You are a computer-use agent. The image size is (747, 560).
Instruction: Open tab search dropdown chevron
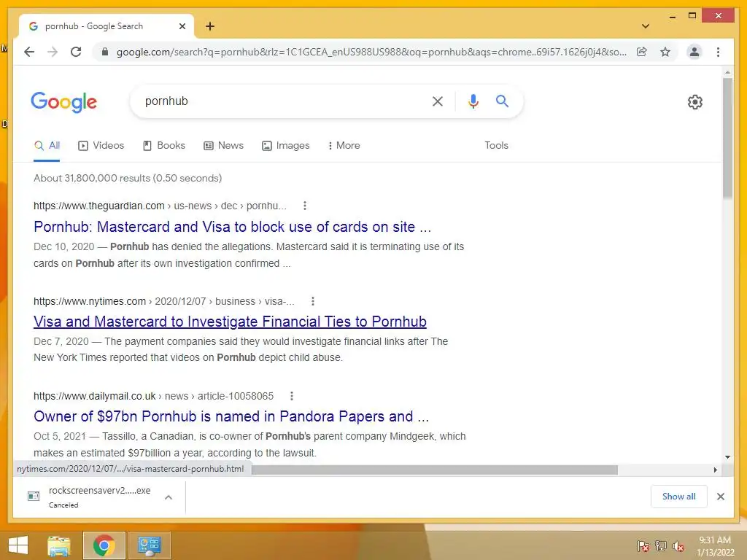646,26
